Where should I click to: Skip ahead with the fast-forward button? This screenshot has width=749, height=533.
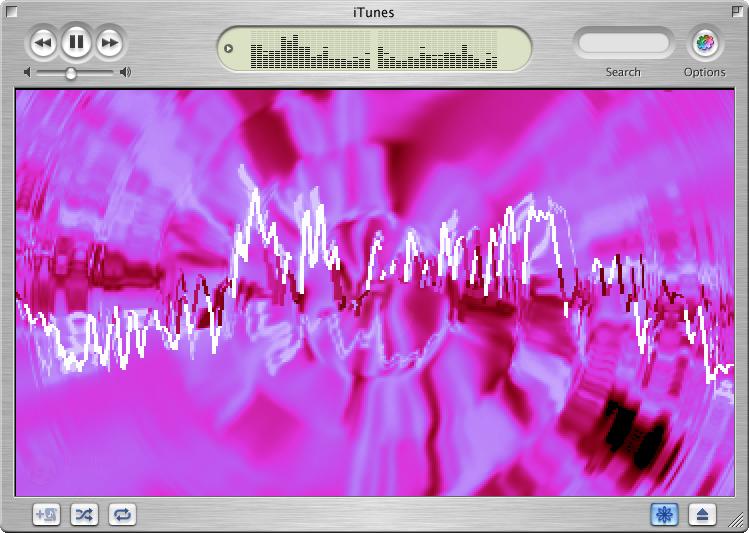tap(110, 43)
